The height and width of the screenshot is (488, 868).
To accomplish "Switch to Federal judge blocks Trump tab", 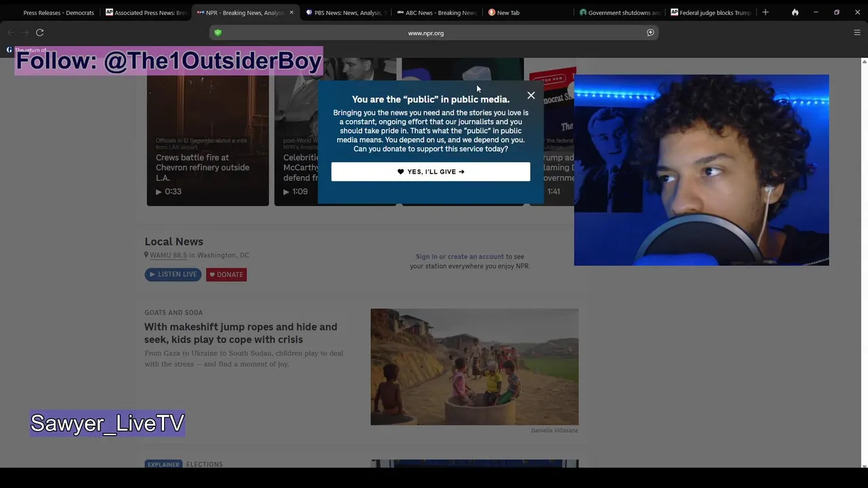I will point(711,12).
